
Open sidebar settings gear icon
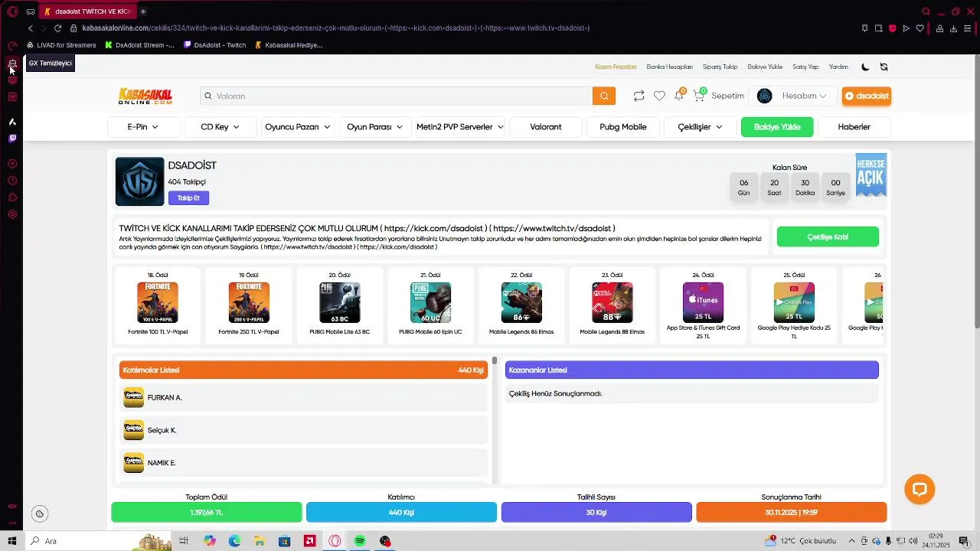point(12,214)
